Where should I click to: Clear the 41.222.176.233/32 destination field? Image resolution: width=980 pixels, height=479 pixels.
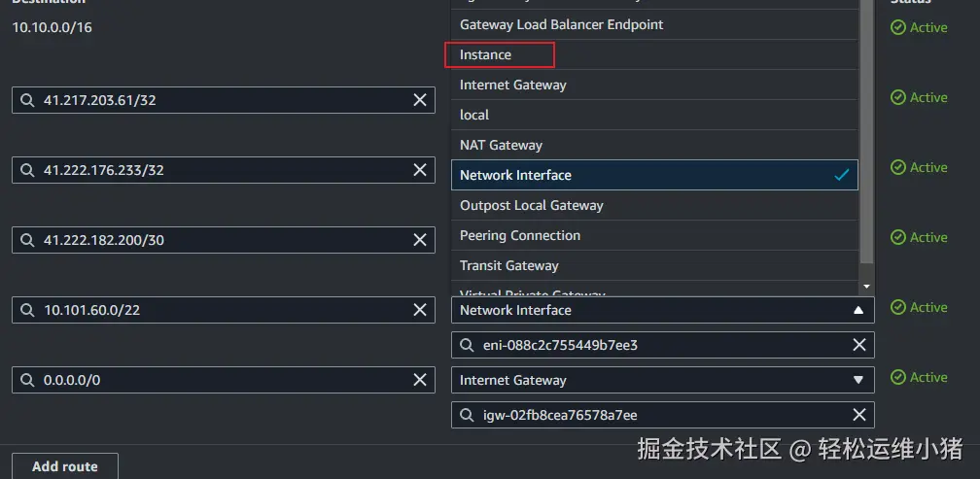pyautogui.click(x=420, y=170)
